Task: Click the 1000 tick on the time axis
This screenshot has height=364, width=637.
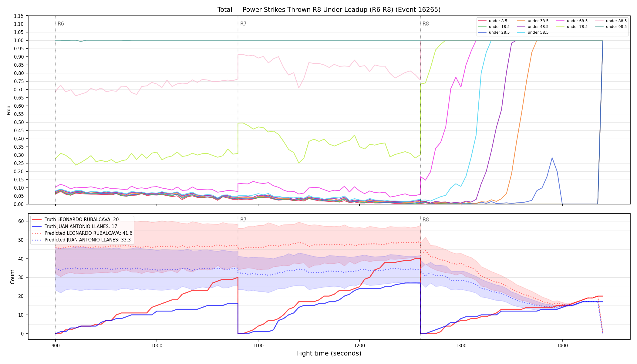Action: point(157,345)
